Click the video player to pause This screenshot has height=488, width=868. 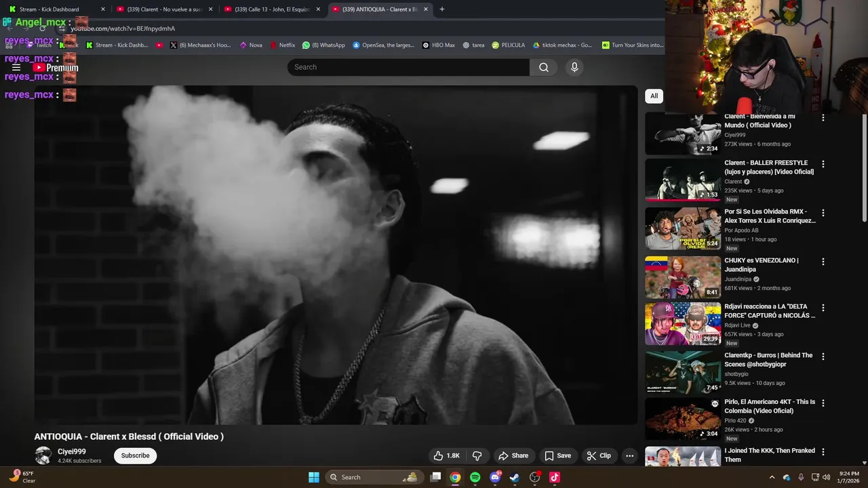point(336,255)
